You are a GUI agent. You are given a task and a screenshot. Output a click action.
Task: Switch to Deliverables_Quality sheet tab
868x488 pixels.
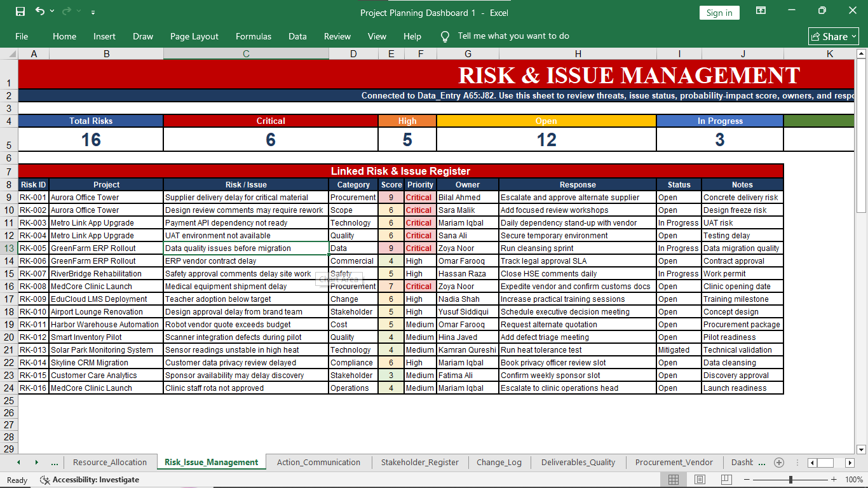[578, 463]
